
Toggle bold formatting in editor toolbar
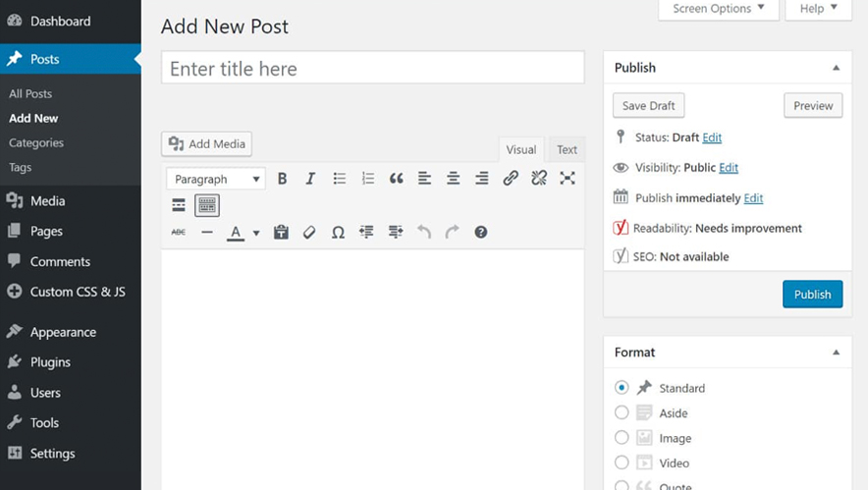282,179
